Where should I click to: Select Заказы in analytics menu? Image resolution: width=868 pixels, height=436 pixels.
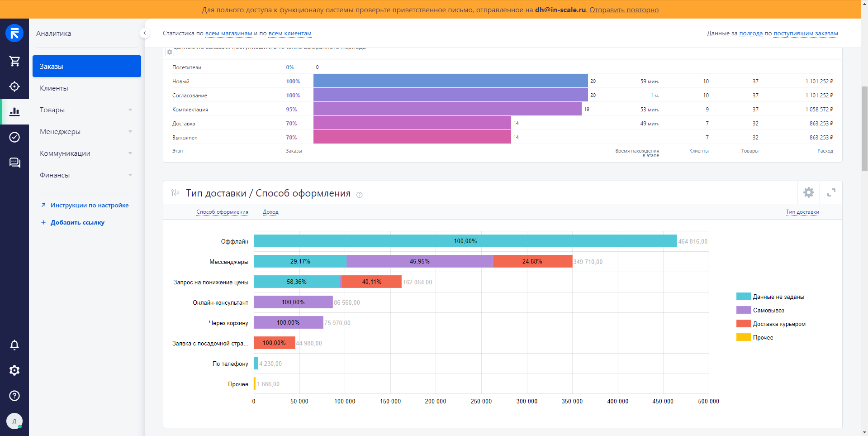[x=87, y=66]
